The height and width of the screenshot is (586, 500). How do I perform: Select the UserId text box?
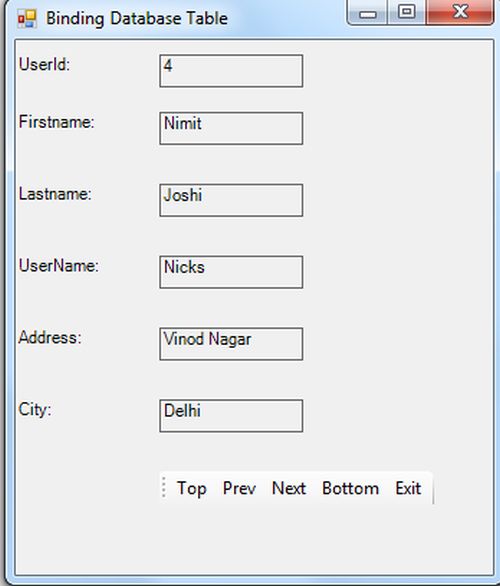point(231,71)
